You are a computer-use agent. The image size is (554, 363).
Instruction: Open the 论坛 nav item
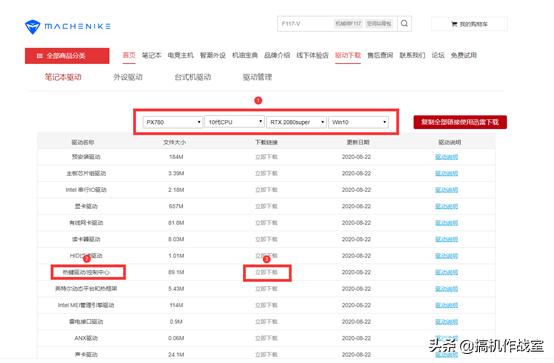438,55
